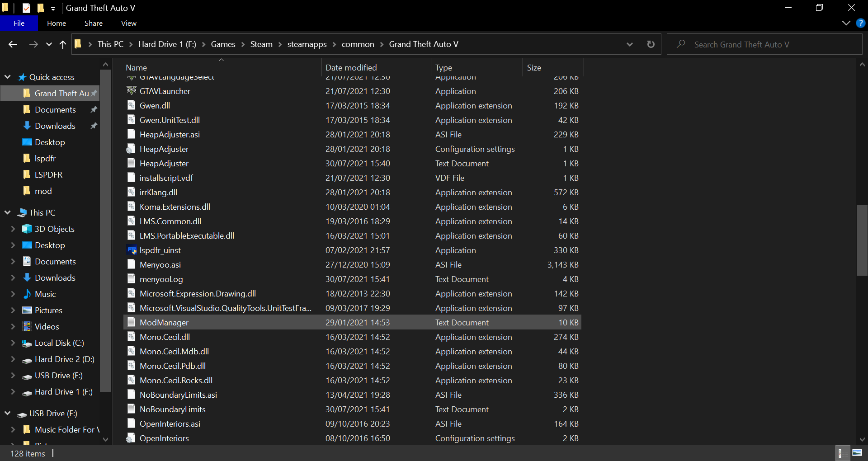Expand the ribbon with the chevron
The height and width of the screenshot is (461, 868).
846,23
